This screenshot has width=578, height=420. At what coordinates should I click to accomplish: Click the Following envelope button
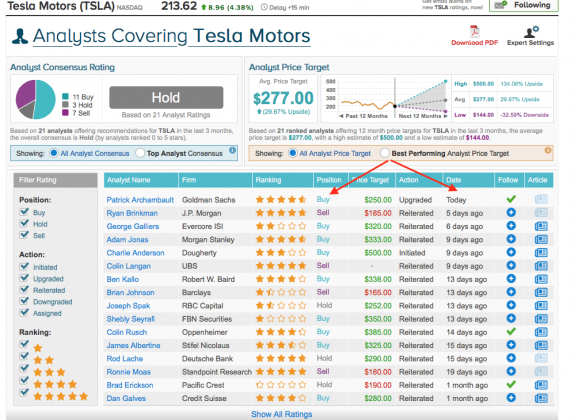coord(523,5)
